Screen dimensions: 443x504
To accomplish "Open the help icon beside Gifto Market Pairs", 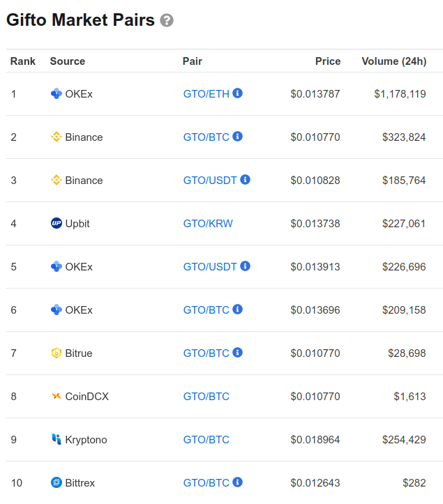I will click(x=167, y=21).
